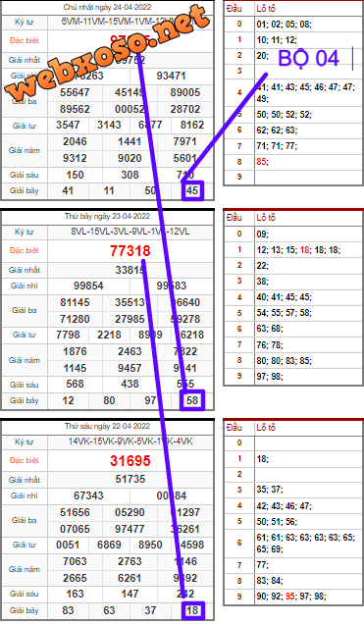Click fifth prize number 1876
Image resolution: width=364 pixels, height=624 pixels.
[x=75, y=351]
